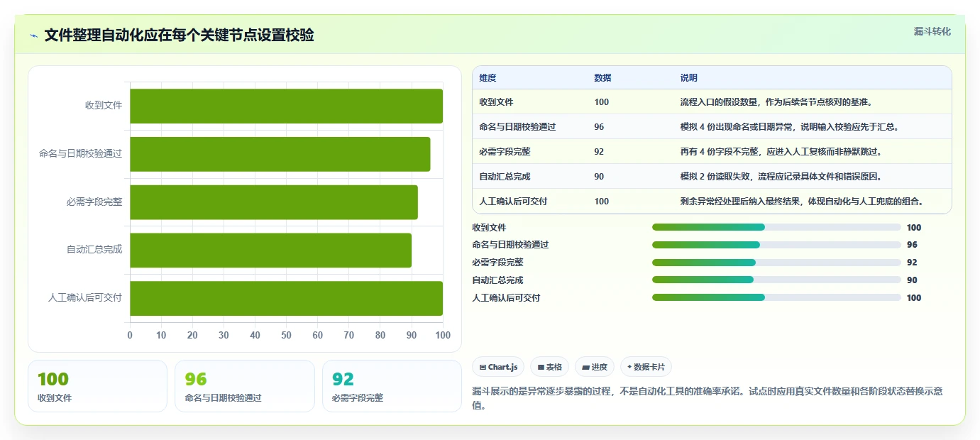The width and height of the screenshot is (980, 440).
Task: Click the x-axis tick label 0
Action: pyautogui.click(x=130, y=335)
